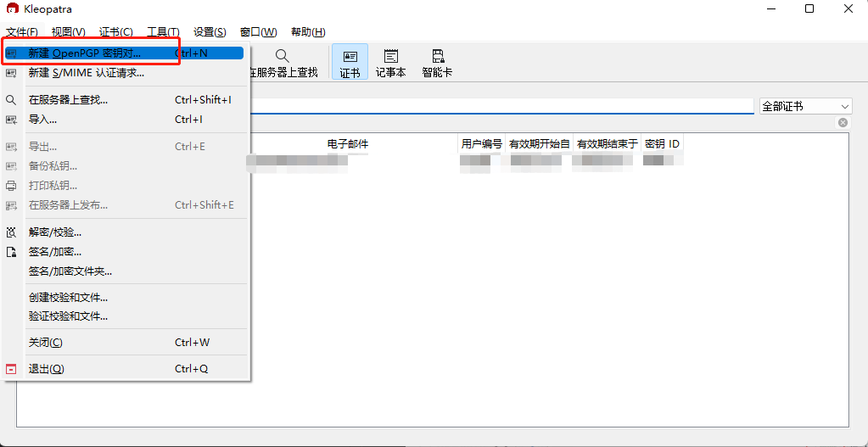Image resolution: width=868 pixels, height=447 pixels.
Task: Click red quit icon beside 退出(Q)
Action: pos(11,369)
